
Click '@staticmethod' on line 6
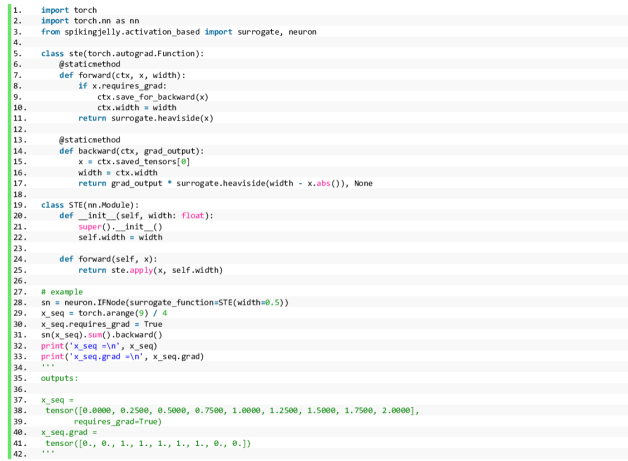point(90,64)
